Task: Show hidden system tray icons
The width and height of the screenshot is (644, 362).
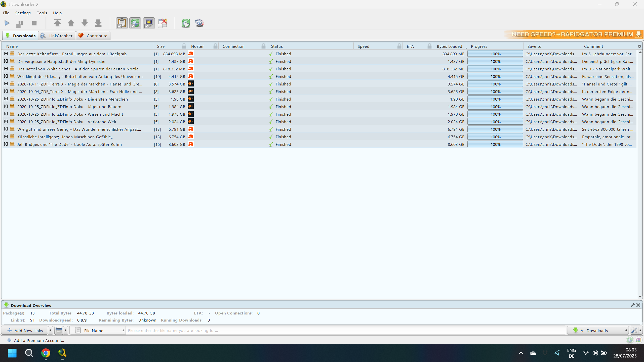Action: click(x=521, y=353)
